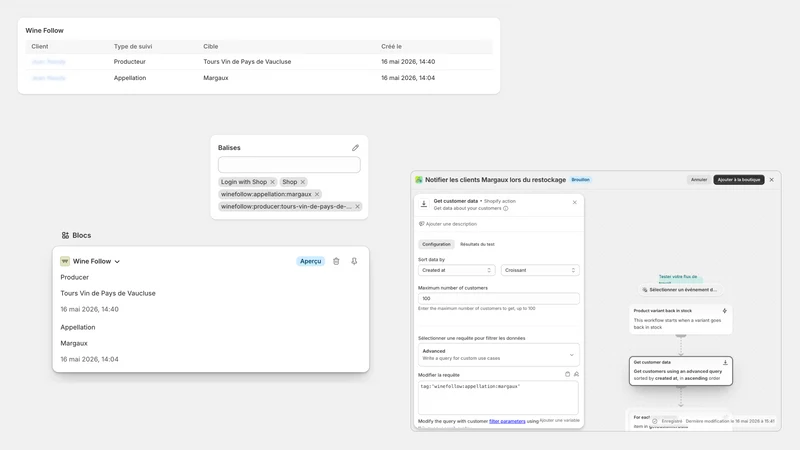800x450 pixels.
Task: Remove the winefollow:producer tag
Action: pyautogui.click(x=358, y=206)
